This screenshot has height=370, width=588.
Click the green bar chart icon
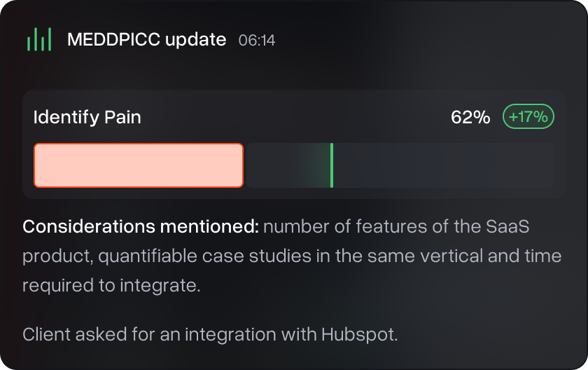(39, 39)
